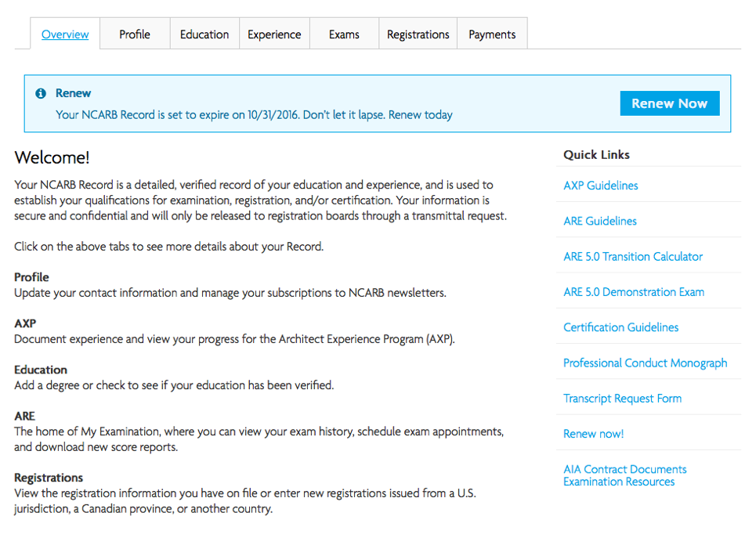
Task: Open AIA Contract Documents Examination Resources
Action: pyautogui.click(x=624, y=475)
